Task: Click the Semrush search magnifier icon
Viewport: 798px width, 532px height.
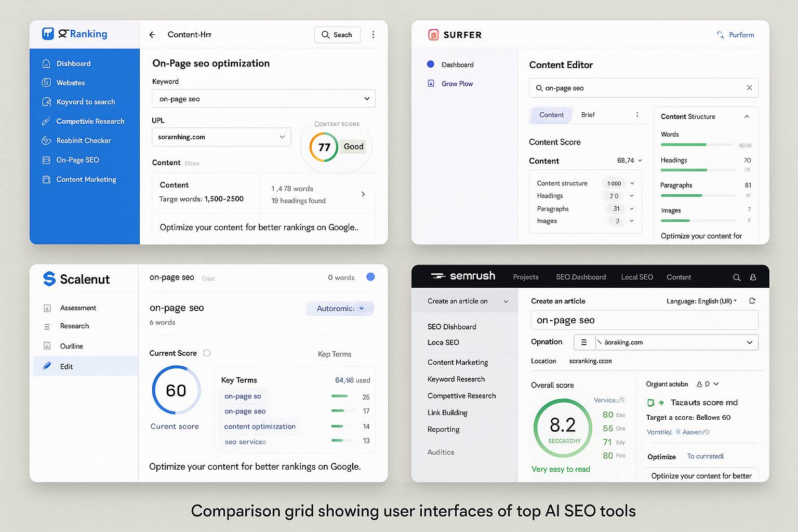Action: tap(737, 277)
